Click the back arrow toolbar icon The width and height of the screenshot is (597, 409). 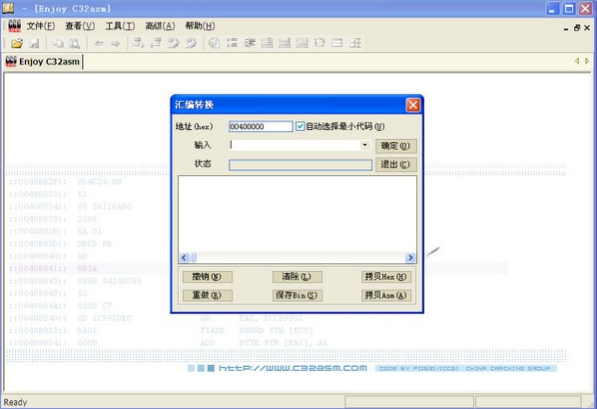(x=99, y=43)
